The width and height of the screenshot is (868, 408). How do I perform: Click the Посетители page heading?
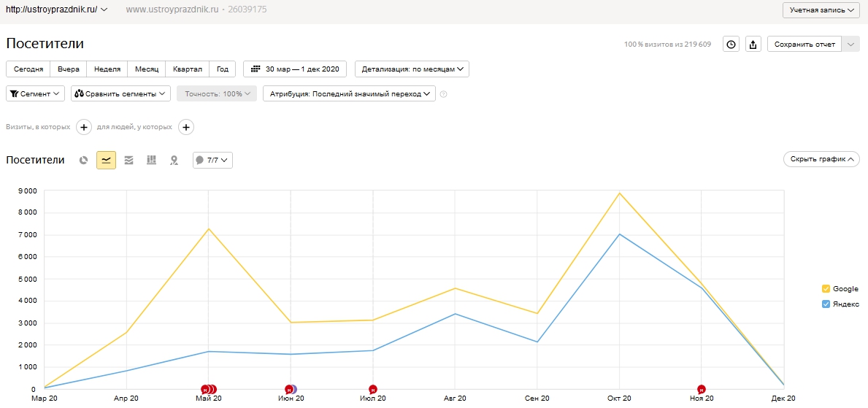(x=45, y=44)
